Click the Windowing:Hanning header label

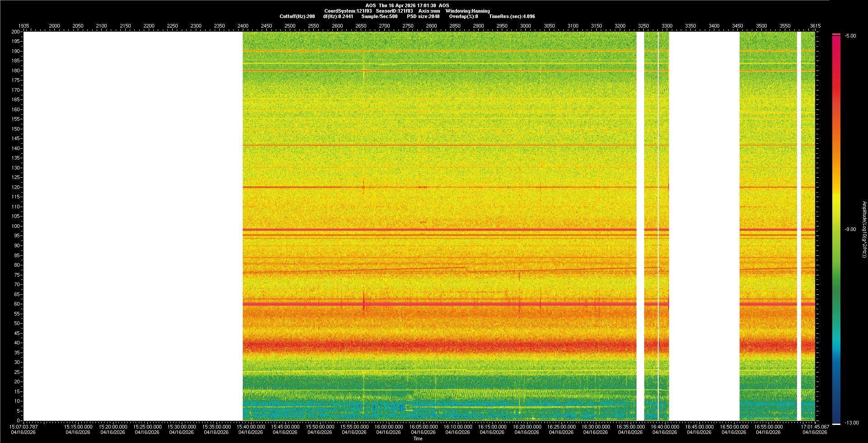tap(467, 11)
